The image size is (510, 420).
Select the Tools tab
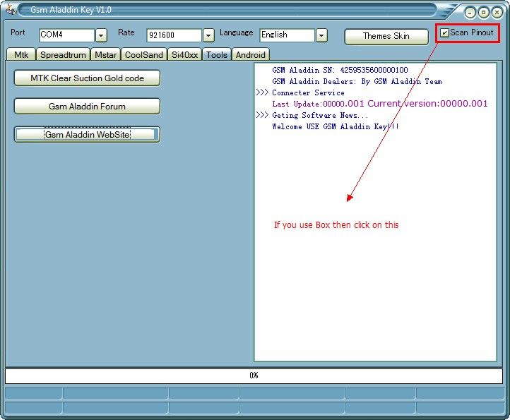click(x=217, y=54)
